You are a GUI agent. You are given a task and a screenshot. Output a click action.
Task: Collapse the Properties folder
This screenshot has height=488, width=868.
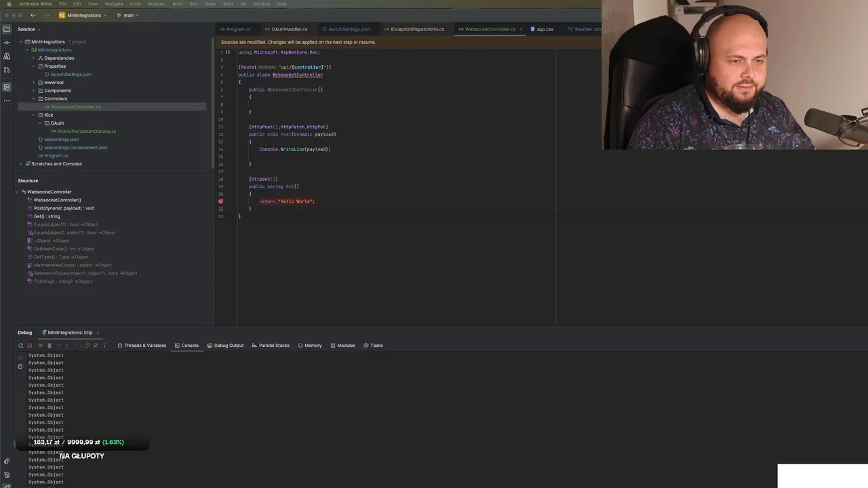33,66
